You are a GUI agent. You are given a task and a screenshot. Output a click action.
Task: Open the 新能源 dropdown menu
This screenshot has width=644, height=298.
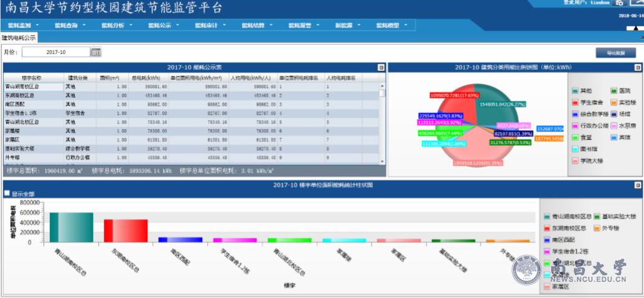(348, 26)
